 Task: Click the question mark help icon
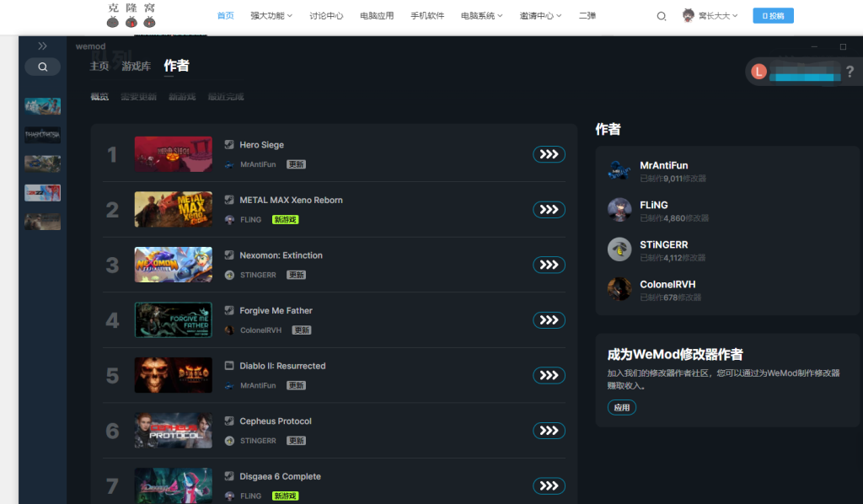tap(850, 72)
